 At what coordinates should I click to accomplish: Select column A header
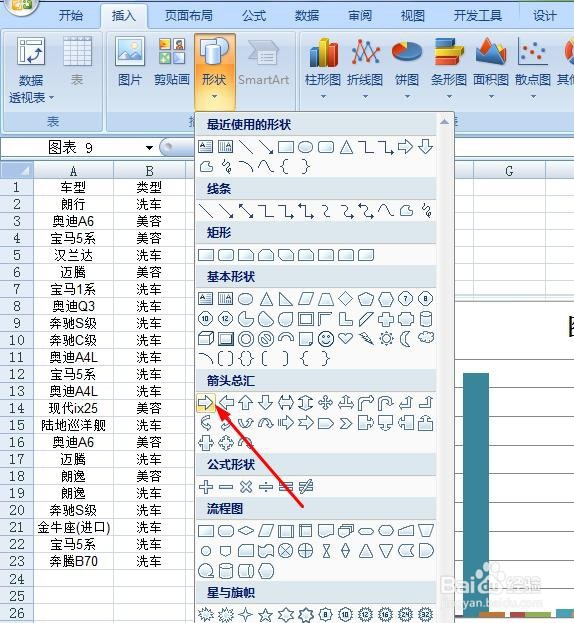(73, 171)
